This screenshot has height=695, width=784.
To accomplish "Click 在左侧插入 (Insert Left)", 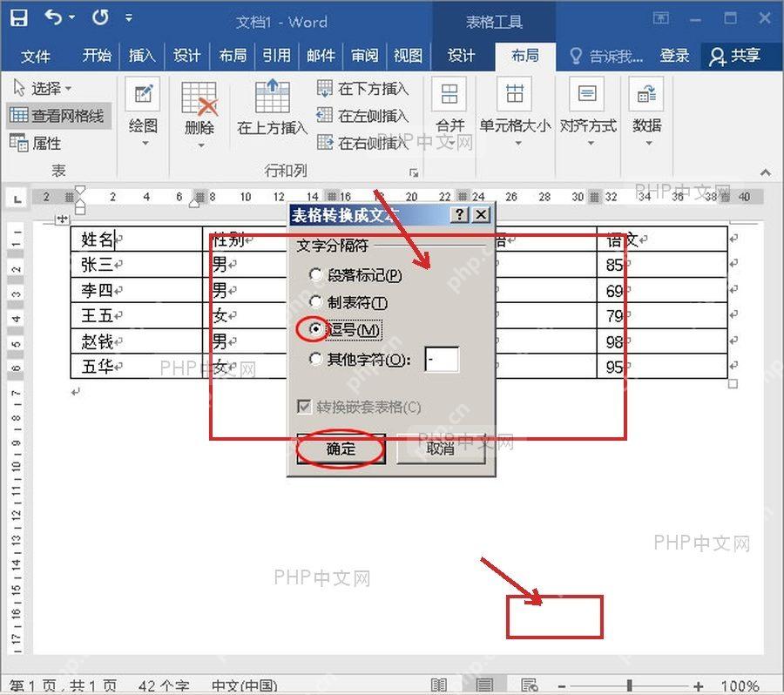I will 363,116.
